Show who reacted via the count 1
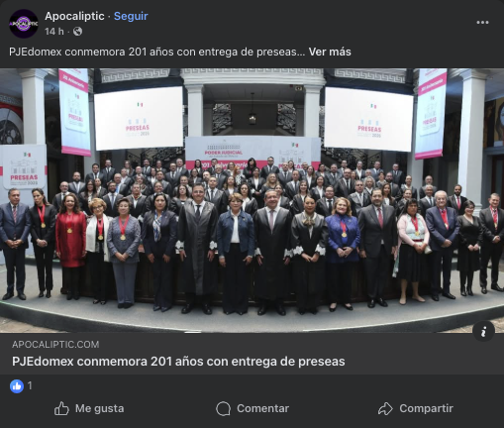Screen dimensions: 504x428 pyautogui.click(x=30, y=385)
